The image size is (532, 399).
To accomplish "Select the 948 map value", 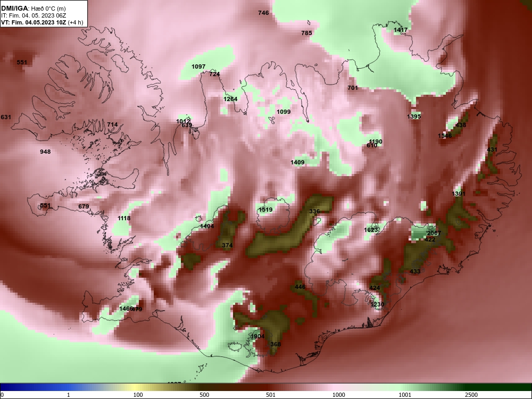I will (x=45, y=151).
